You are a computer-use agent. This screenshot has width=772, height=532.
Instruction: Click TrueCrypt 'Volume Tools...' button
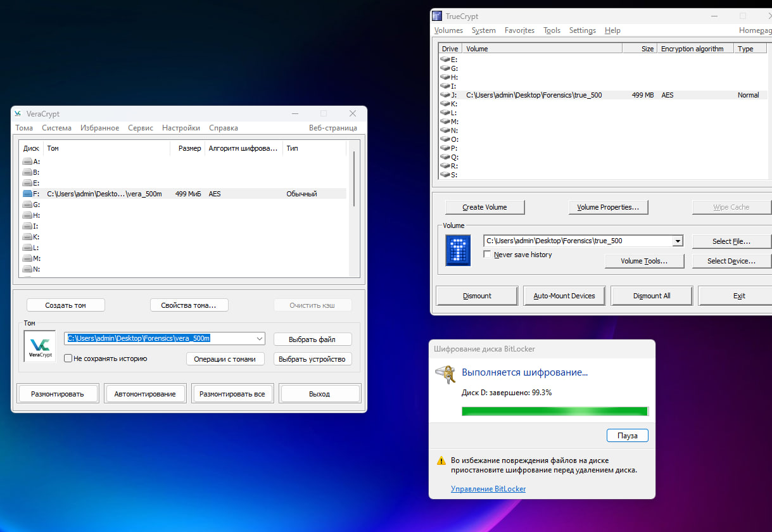tap(644, 261)
